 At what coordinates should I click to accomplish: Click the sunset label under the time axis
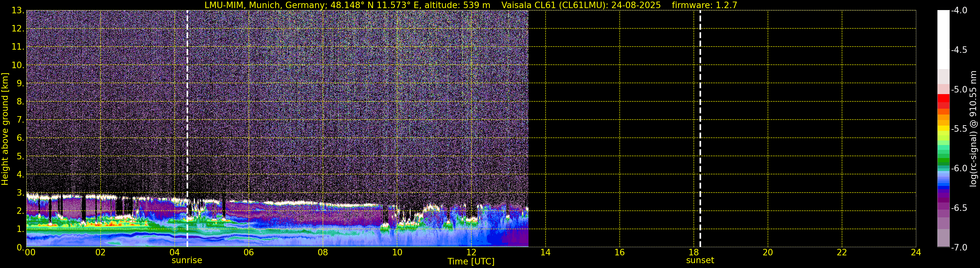click(x=700, y=261)
